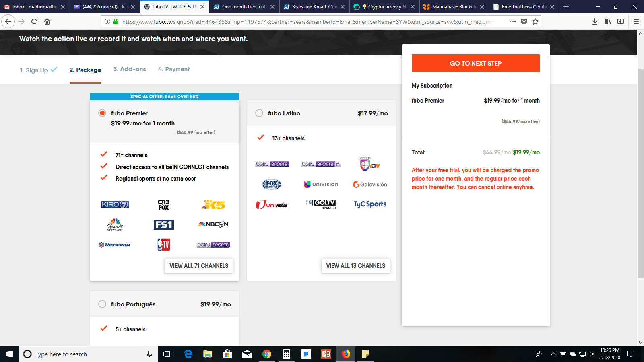Save page to Pocket
This screenshot has height=362, width=644.
click(524, 21)
